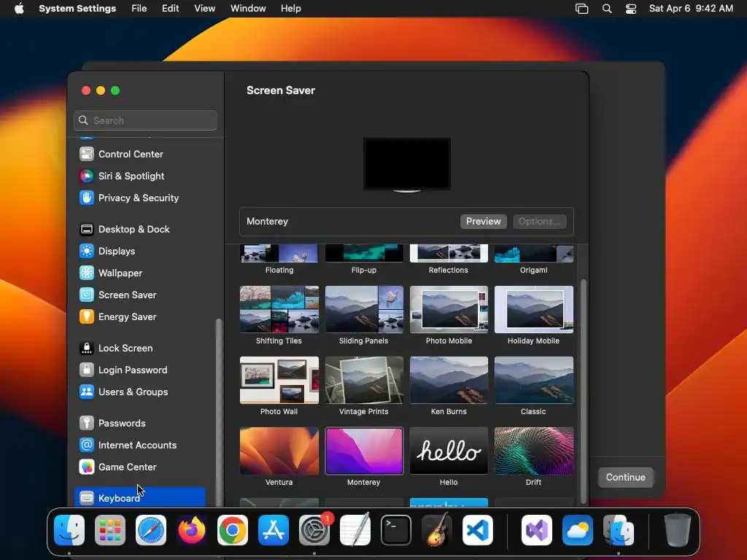
Task: Click the Options... button
Action: pyautogui.click(x=539, y=222)
